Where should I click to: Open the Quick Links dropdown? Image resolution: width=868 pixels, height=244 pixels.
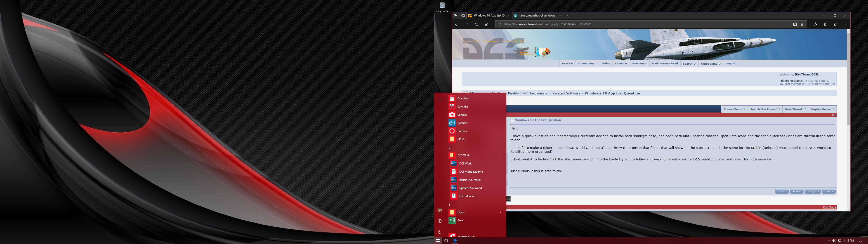coord(711,63)
